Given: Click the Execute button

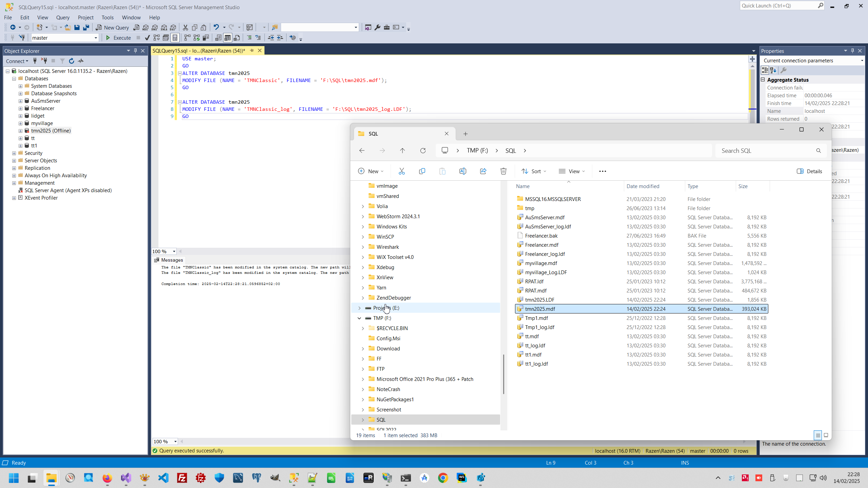Looking at the screenshot, I should 118,38.
